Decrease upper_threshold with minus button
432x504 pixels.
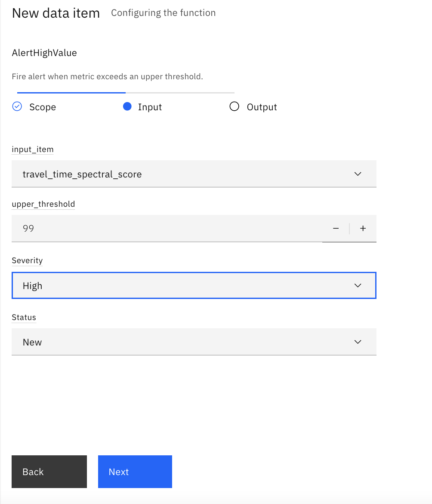pos(336,229)
